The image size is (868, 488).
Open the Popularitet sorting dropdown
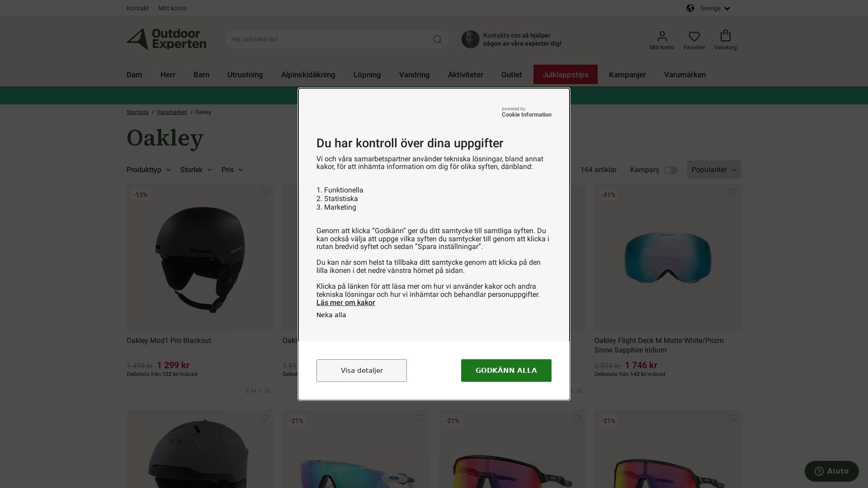(714, 170)
